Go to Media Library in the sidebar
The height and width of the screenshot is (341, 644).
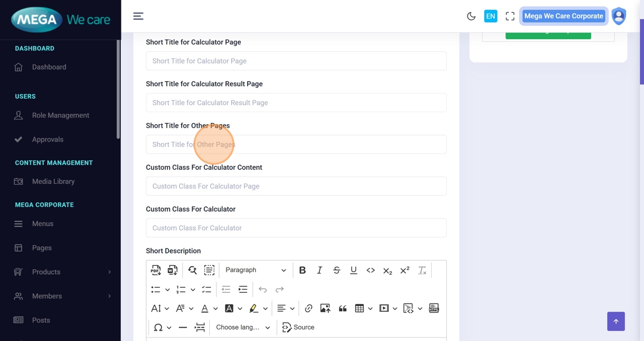(x=53, y=182)
